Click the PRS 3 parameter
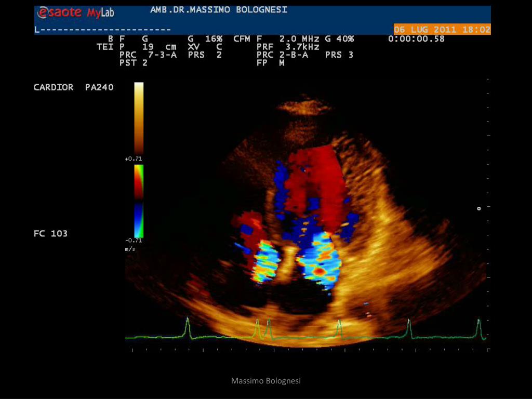 tap(339, 55)
